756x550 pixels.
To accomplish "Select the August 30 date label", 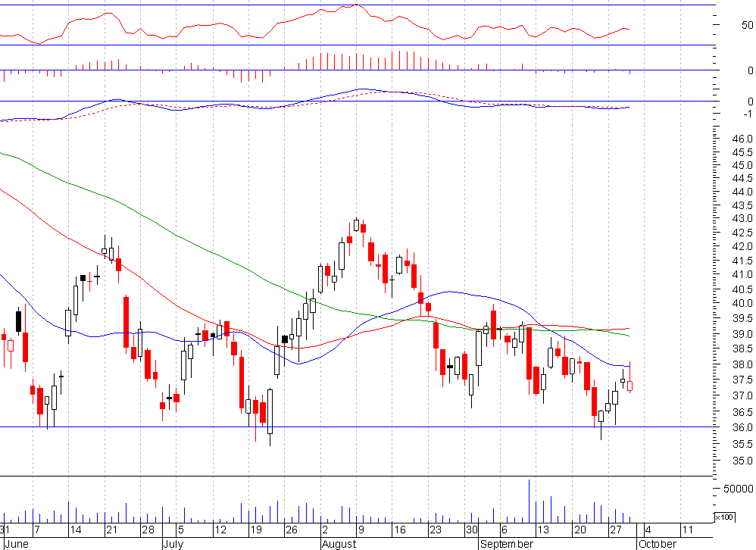I will (471, 530).
